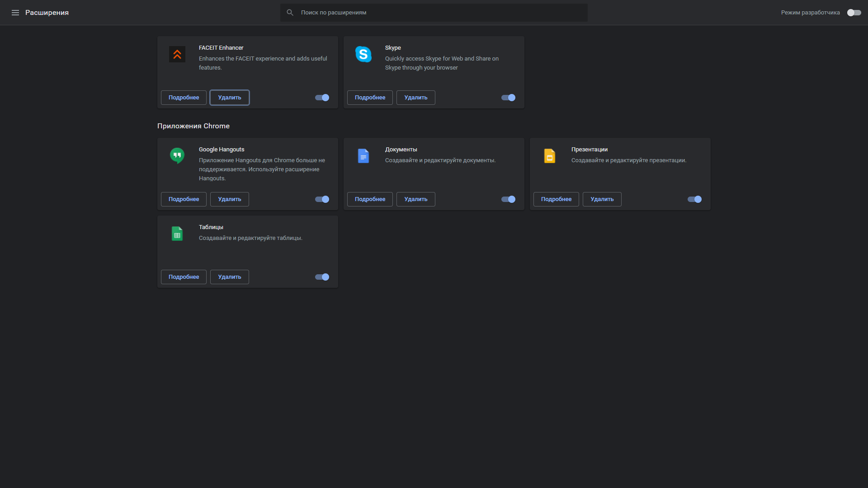868x488 pixels.
Task: Open the hamburger main menu
Action: pos(15,13)
